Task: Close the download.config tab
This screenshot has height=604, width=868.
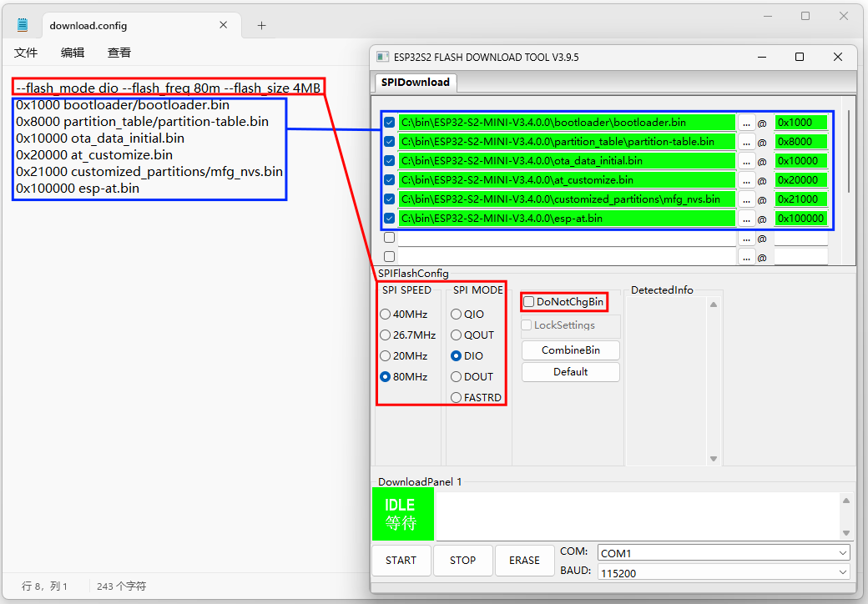Action: coord(224,25)
